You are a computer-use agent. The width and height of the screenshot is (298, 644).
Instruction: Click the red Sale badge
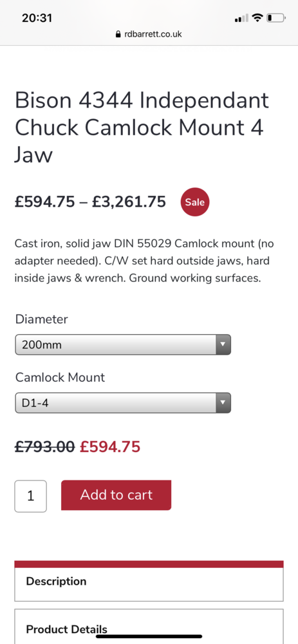195,202
